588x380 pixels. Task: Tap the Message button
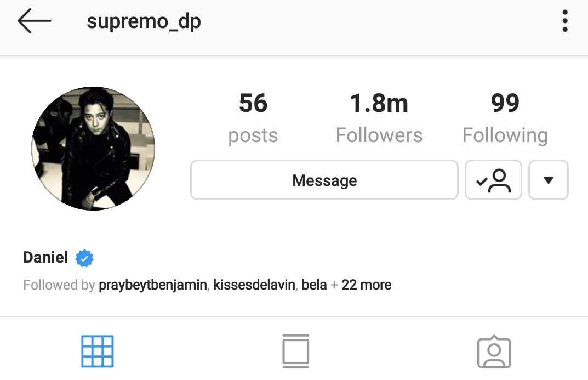click(x=324, y=180)
